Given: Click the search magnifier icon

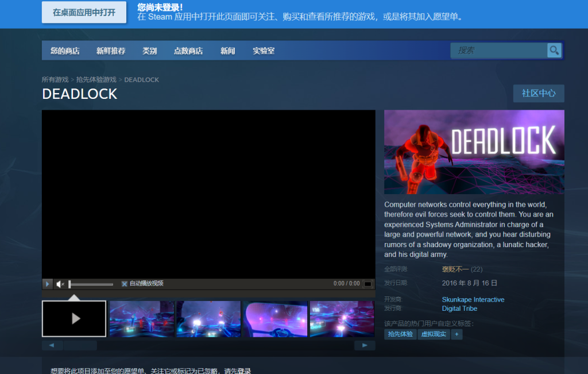Looking at the screenshot, I should pyautogui.click(x=554, y=50).
